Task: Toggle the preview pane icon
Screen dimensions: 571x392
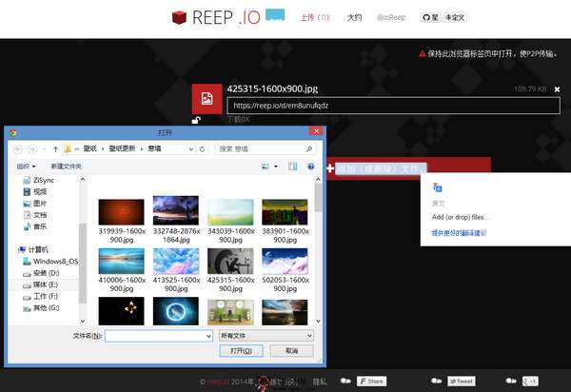Action: click(x=293, y=167)
